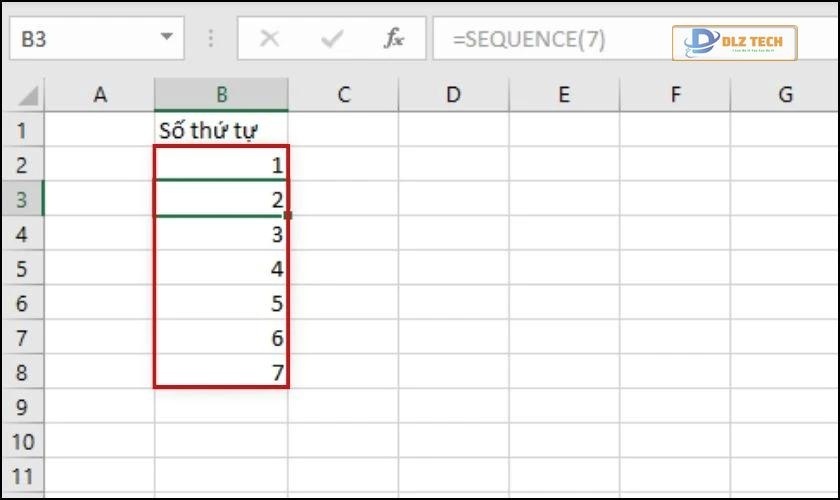Screen dimensions: 840x500
Task: Select column G header
Action: (785, 95)
